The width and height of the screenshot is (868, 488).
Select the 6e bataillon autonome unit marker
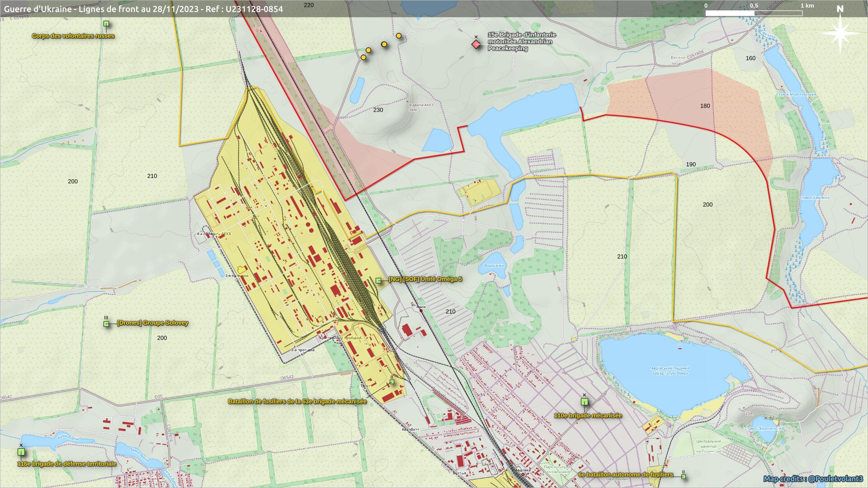pos(684,476)
